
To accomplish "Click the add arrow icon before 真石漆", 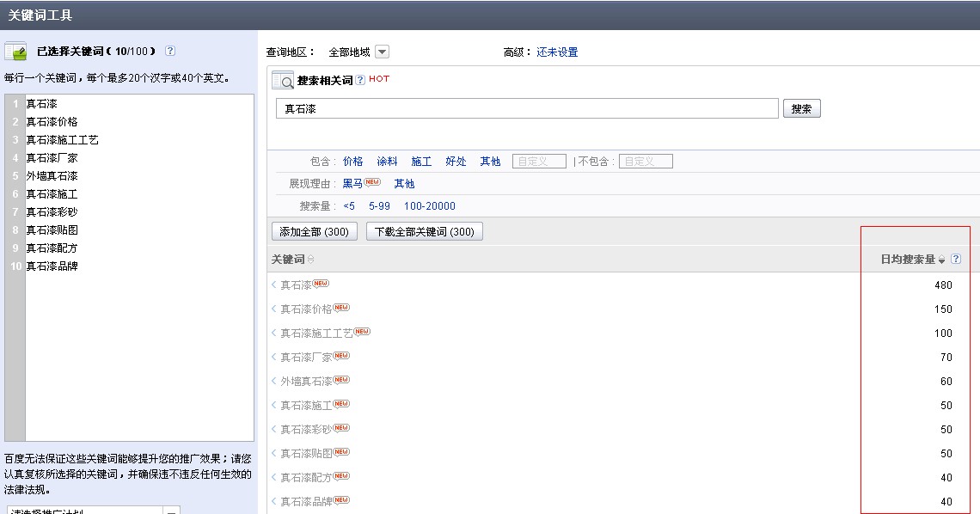I will coord(274,284).
